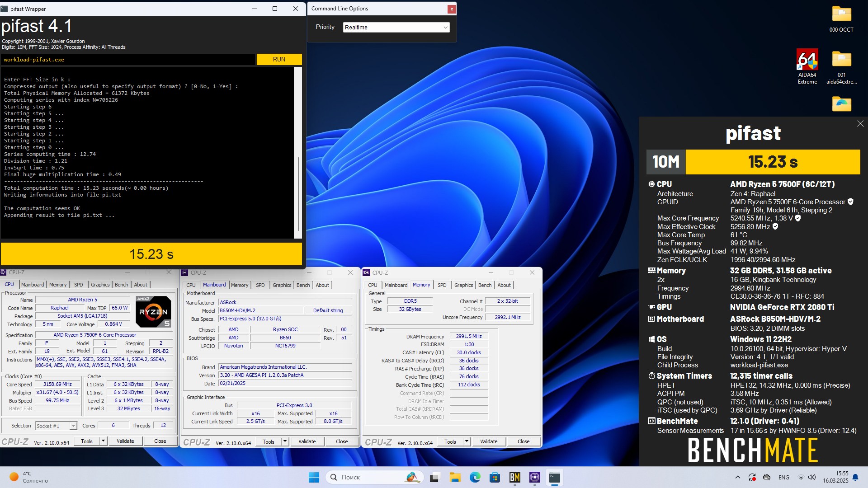
Task: Click the OneDrive cloud tray icon
Action: (x=767, y=477)
